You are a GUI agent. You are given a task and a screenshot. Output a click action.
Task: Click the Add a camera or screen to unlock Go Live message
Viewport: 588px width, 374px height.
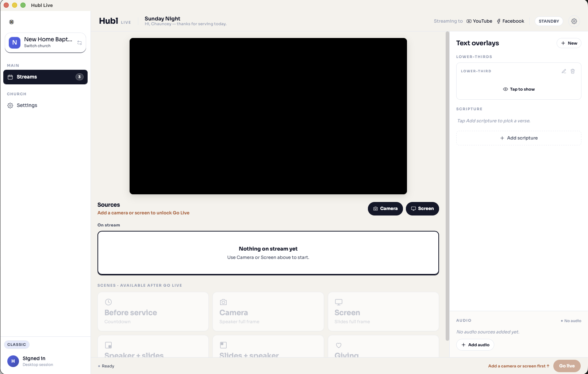(143, 213)
